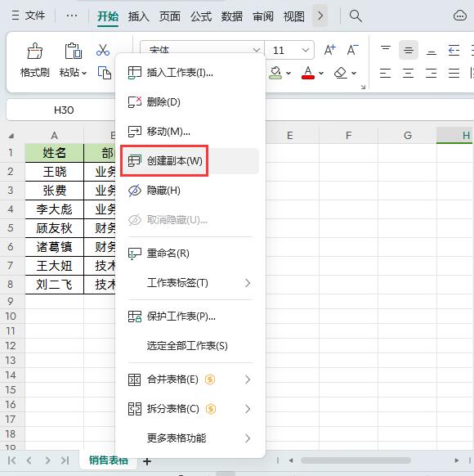Expand more ribbon tabs chevron
474x476 pixels.
point(320,16)
